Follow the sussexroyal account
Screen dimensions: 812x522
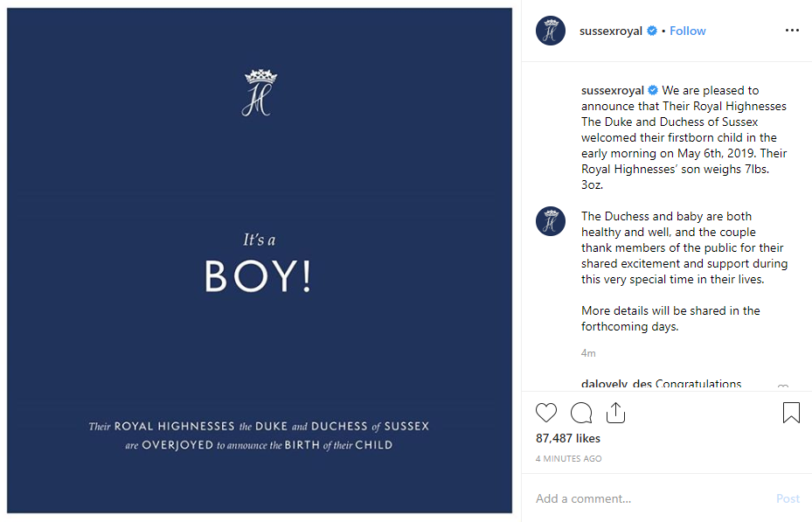click(688, 31)
